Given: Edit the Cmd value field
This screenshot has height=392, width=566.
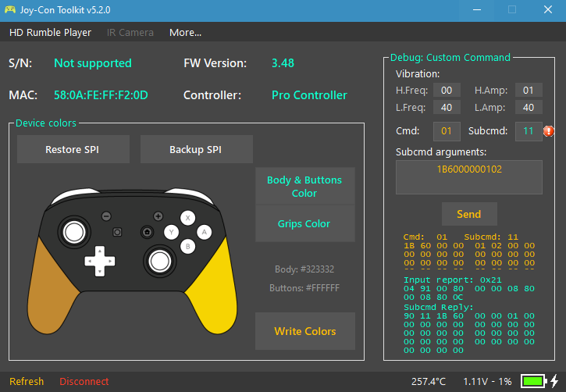Looking at the screenshot, I should [447, 131].
